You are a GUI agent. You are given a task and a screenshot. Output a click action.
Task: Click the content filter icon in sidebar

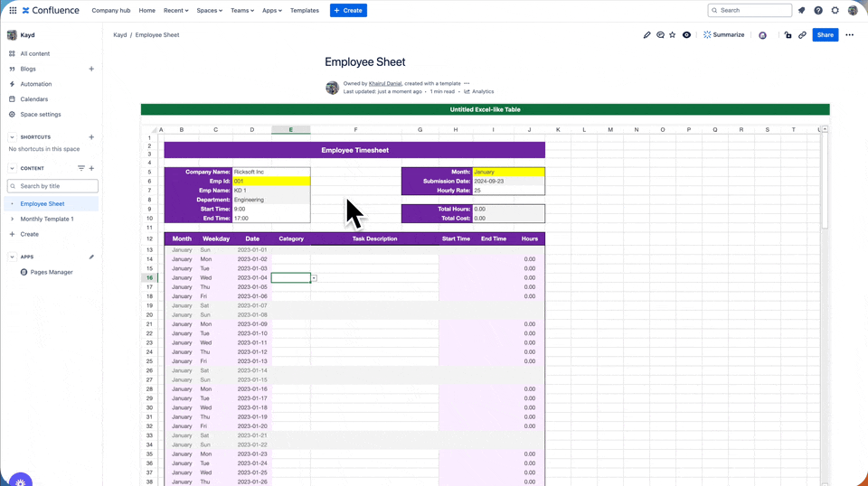(80, 168)
